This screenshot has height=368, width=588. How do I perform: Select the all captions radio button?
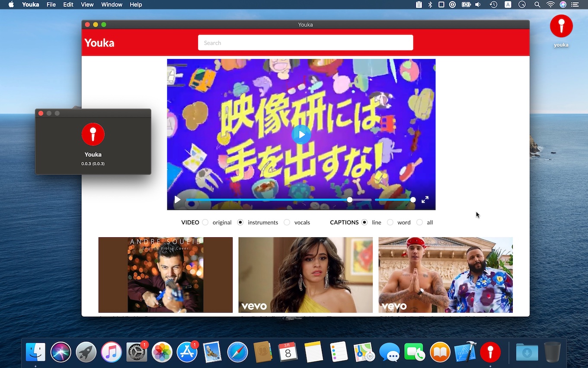[x=419, y=222]
